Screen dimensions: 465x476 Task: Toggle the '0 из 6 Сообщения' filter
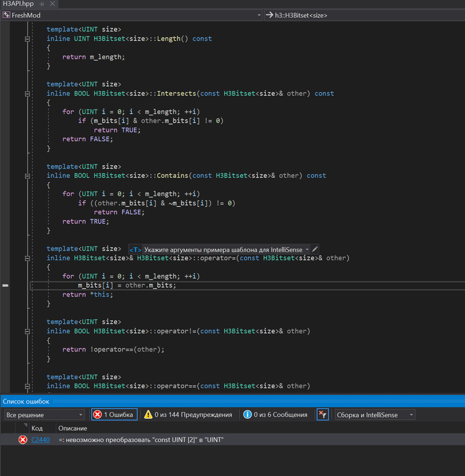pyautogui.click(x=275, y=415)
